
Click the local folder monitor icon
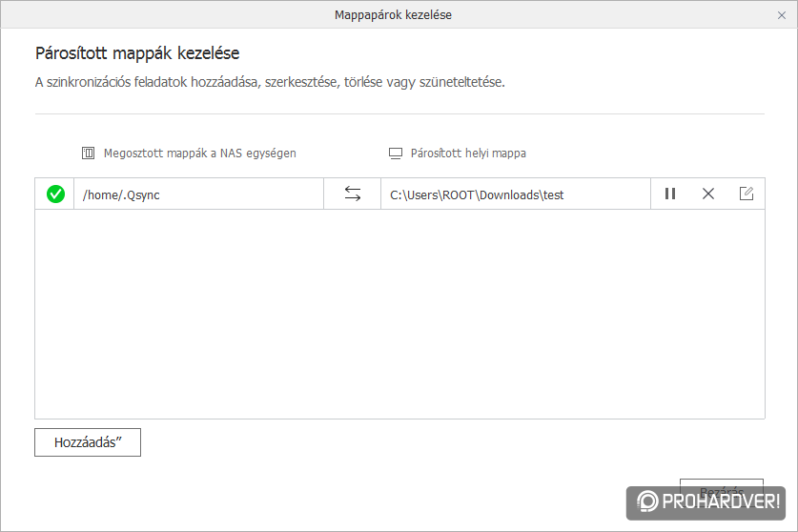tap(396, 153)
